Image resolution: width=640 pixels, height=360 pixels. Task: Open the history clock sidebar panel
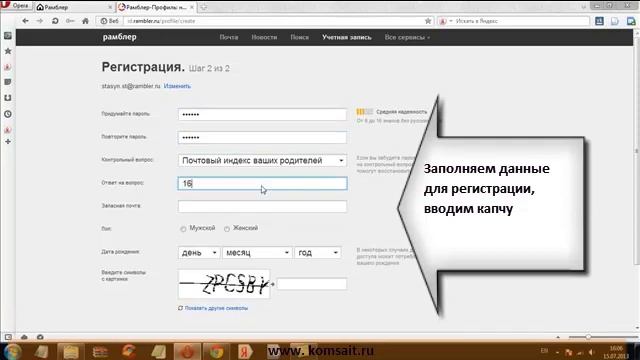pyautogui.click(x=8, y=114)
